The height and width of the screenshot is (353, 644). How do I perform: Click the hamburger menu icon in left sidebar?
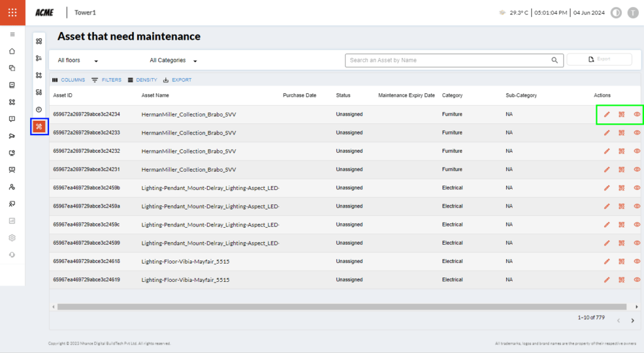13,34
